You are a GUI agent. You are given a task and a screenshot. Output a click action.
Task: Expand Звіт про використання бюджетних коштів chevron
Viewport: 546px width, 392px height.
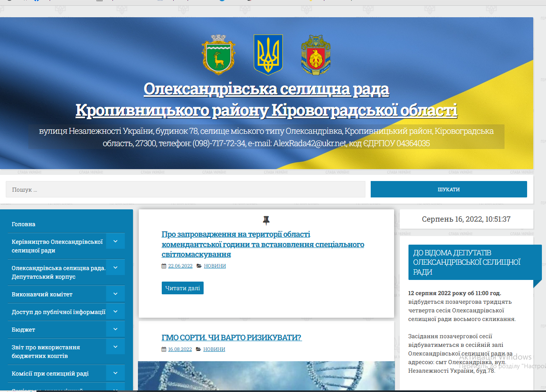point(115,347)
